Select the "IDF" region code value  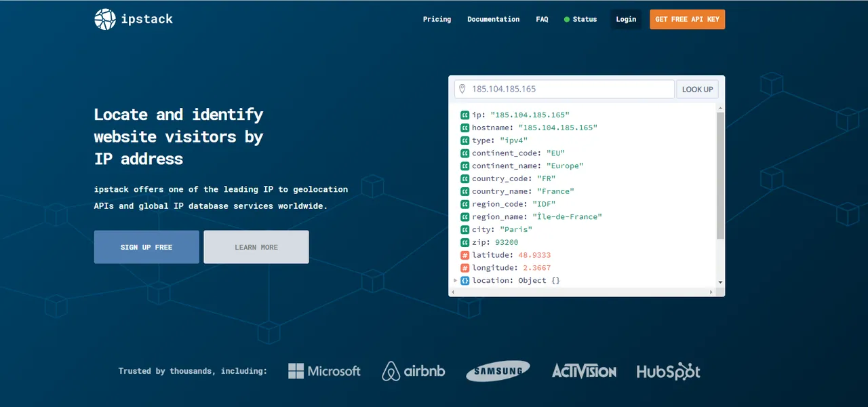tap(544, 204)
